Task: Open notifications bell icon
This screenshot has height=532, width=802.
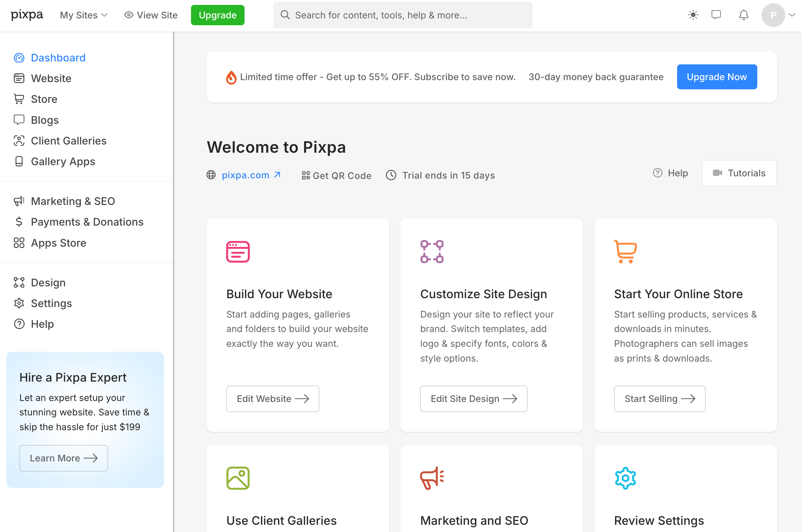Action: point(743,15)
